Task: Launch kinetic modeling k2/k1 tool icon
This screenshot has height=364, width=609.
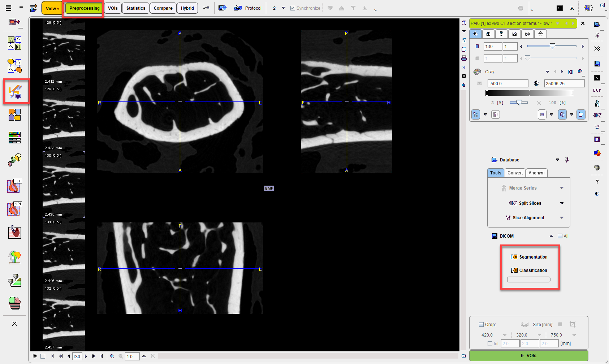Action: (x=14, y=43)
